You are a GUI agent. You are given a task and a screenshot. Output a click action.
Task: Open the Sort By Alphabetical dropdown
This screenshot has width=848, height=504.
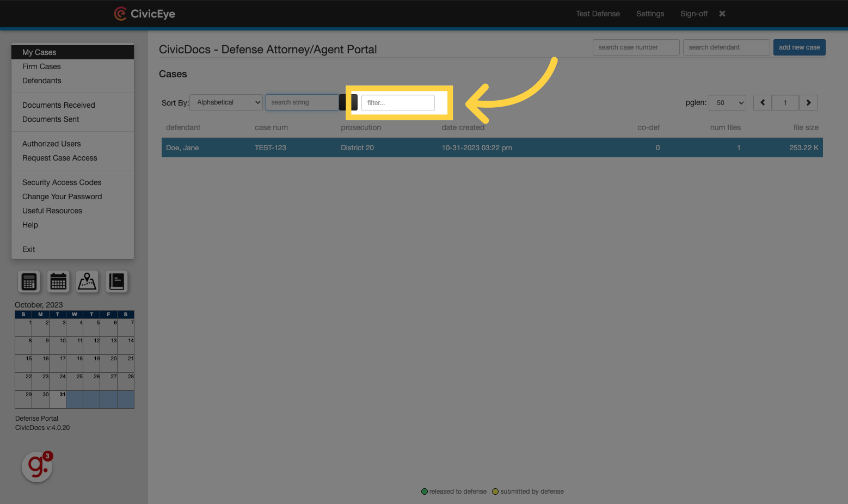(x=226, y=102)
